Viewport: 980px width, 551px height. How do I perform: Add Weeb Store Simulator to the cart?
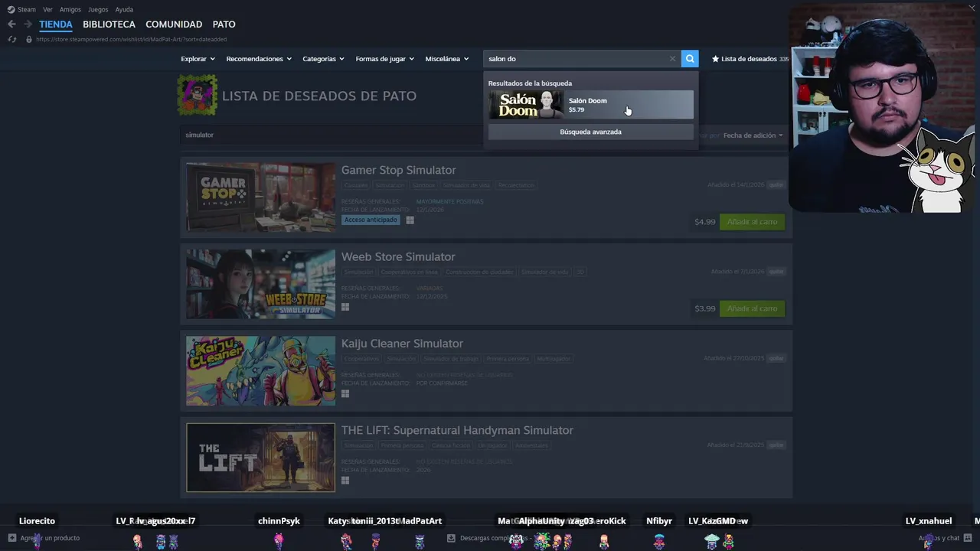[x=752, y=308]
